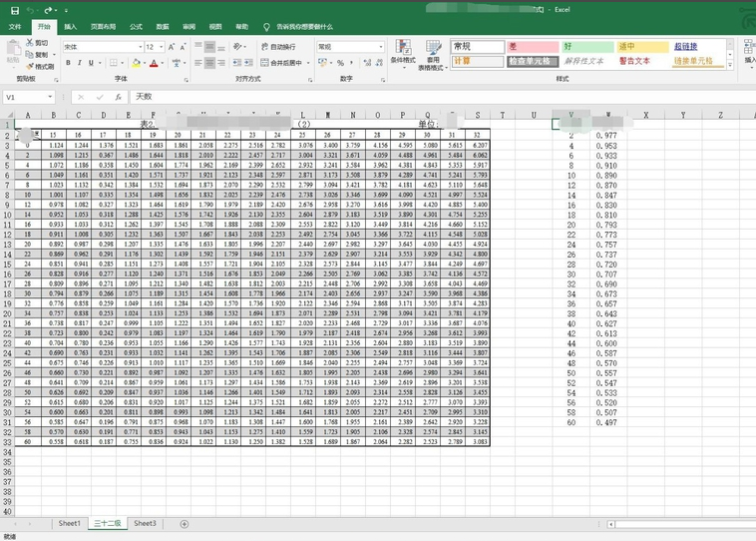Viewport: 756px width, 541px height.
Task: Toggle Middle Align in alignment group
Action: click(x=209, y=47)
